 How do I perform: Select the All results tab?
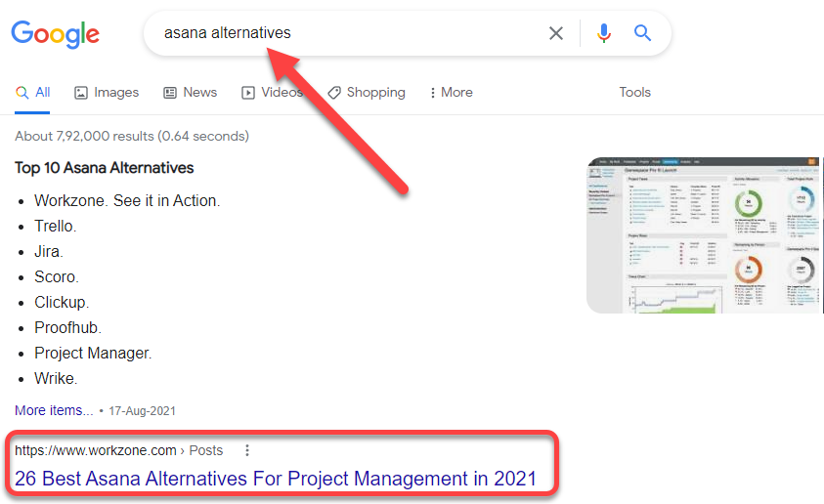click(32, 93)
